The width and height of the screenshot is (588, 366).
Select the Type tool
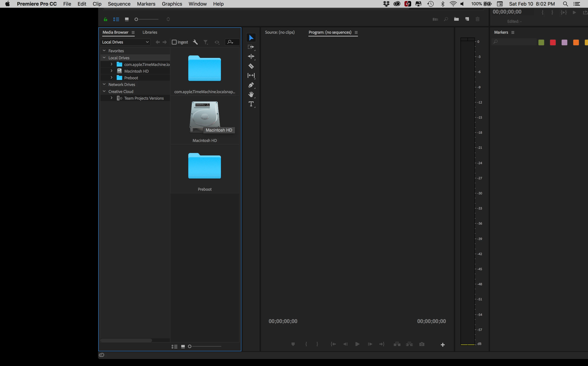251,104
